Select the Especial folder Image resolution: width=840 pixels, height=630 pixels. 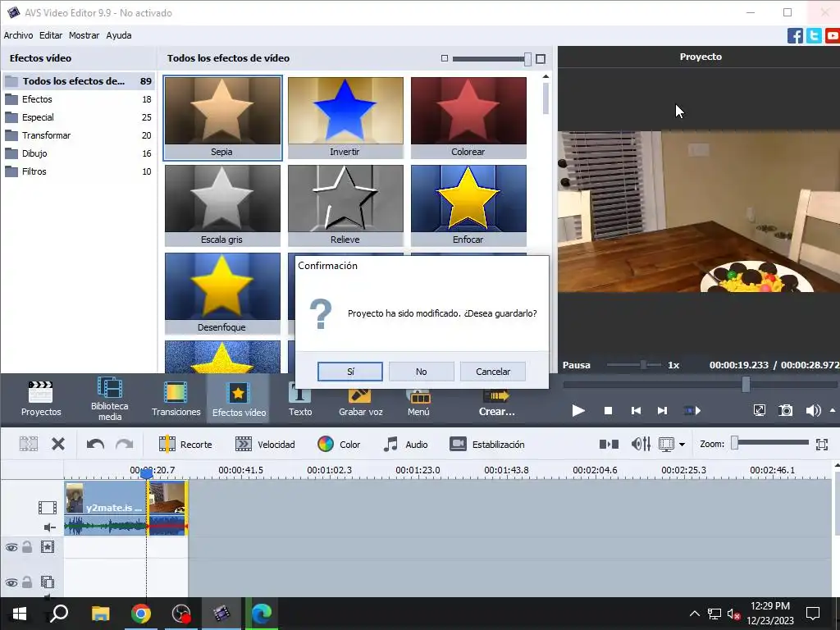click(78, 117)
